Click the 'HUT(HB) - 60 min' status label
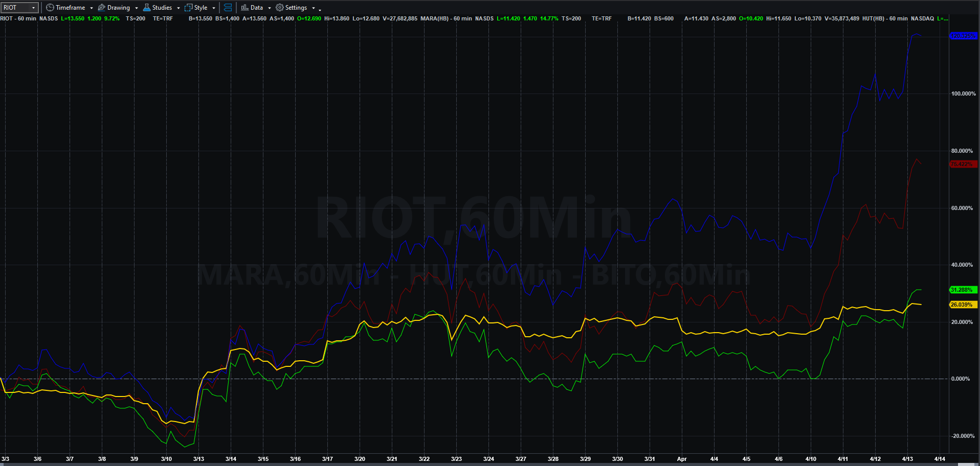This screenshot has height=466, width=980. [x=885, y=18]
